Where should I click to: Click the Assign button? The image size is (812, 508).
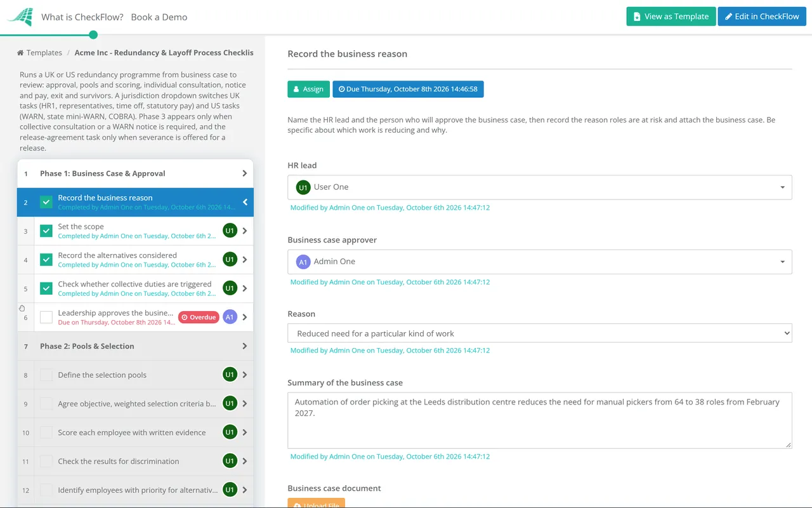308,89
